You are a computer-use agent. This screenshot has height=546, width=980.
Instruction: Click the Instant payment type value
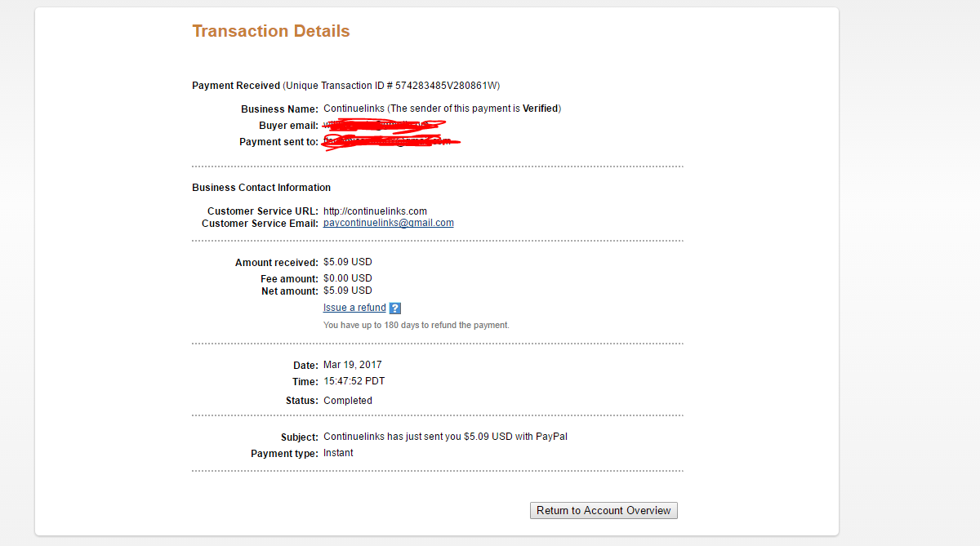(x=338, y=453)
